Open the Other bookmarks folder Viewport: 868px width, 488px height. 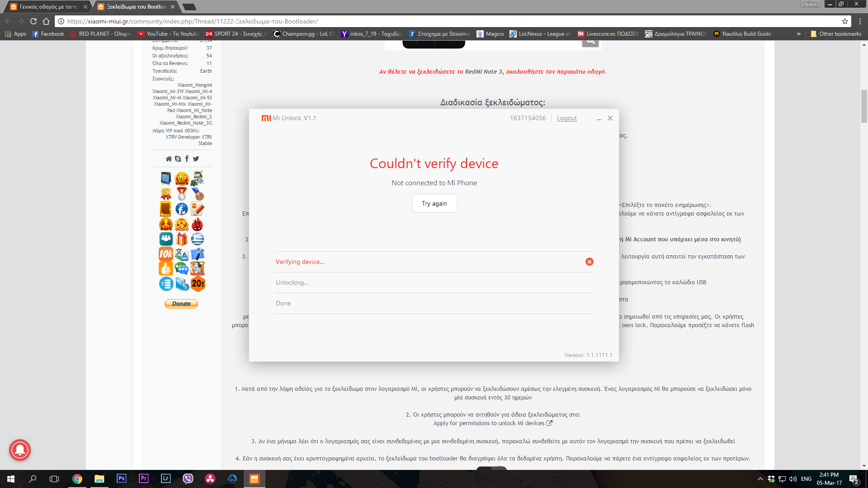click(835, 34)
